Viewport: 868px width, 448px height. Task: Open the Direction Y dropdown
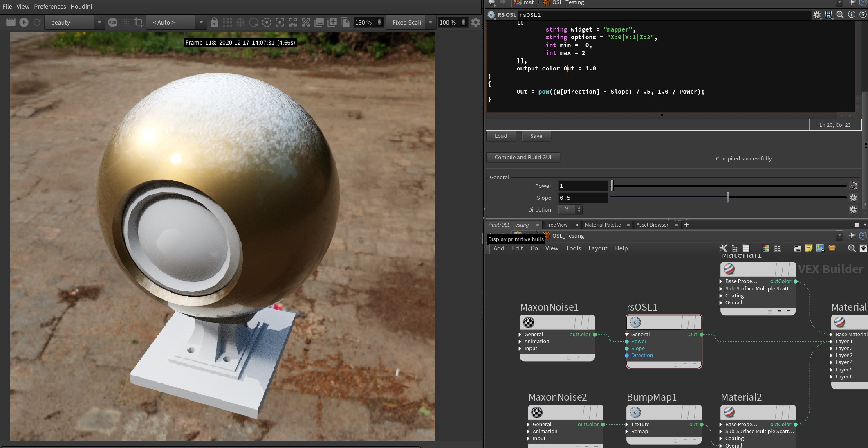point(570,209)
